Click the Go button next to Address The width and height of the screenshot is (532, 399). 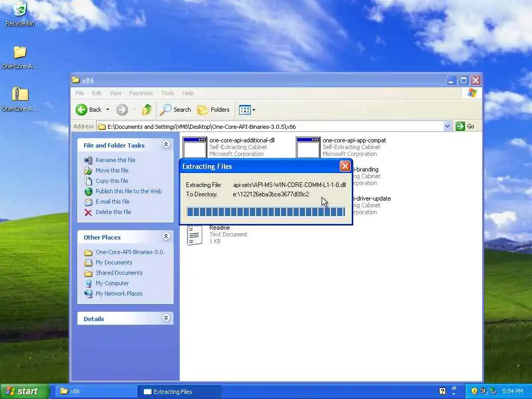click(465, 126)
